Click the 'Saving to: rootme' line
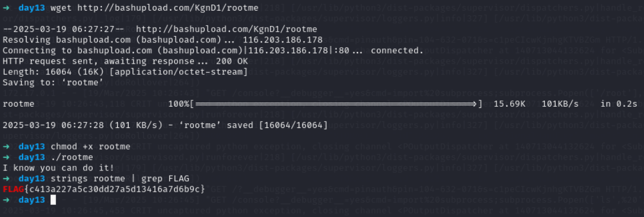 click(53, 83)
